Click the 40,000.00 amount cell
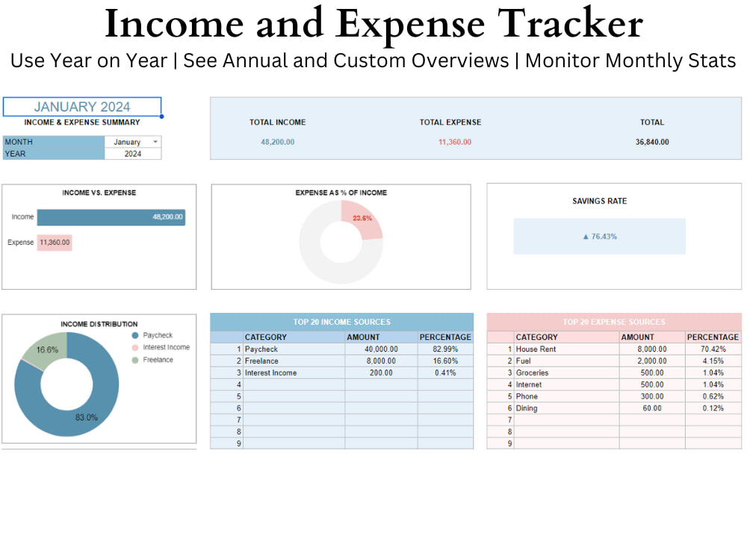This screenshot has height=560, width=747. 381,349
